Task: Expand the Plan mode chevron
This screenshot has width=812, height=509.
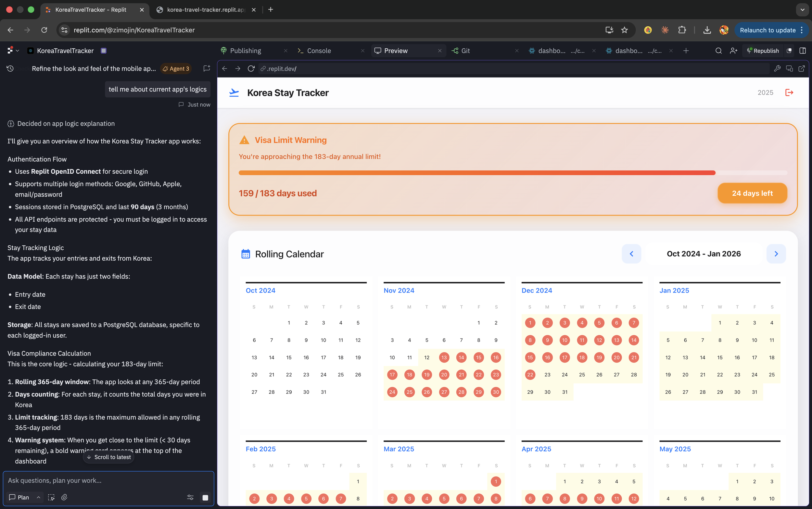Action: click(38, 497)
